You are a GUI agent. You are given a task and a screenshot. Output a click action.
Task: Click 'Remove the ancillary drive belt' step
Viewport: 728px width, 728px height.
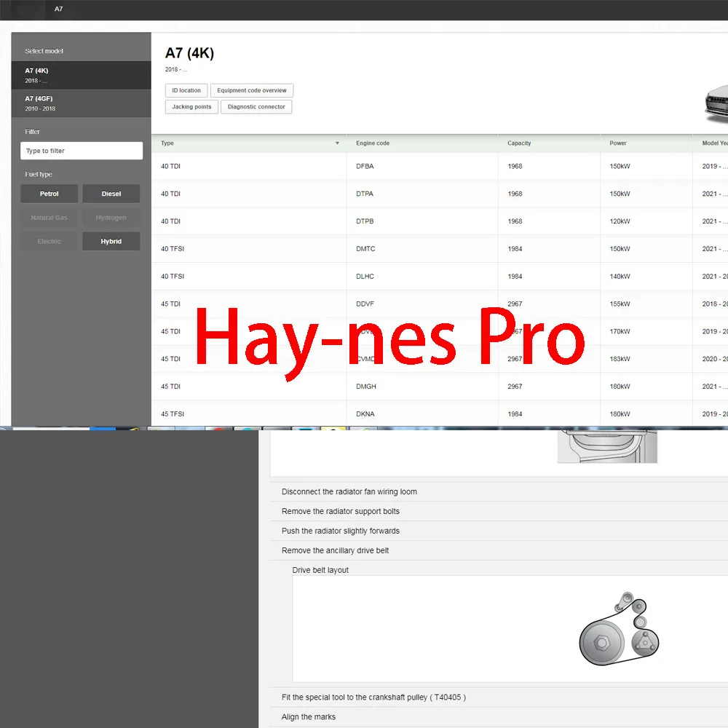pyautogui.click(x=499, y=550)
